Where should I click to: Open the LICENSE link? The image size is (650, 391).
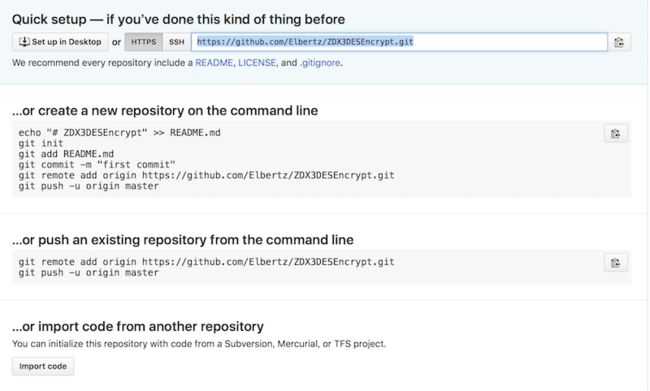point(257,63)
